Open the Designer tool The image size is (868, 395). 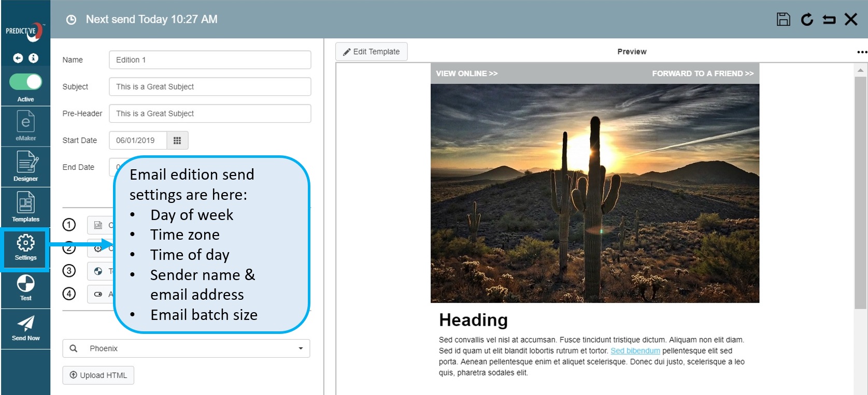point(26,166)
